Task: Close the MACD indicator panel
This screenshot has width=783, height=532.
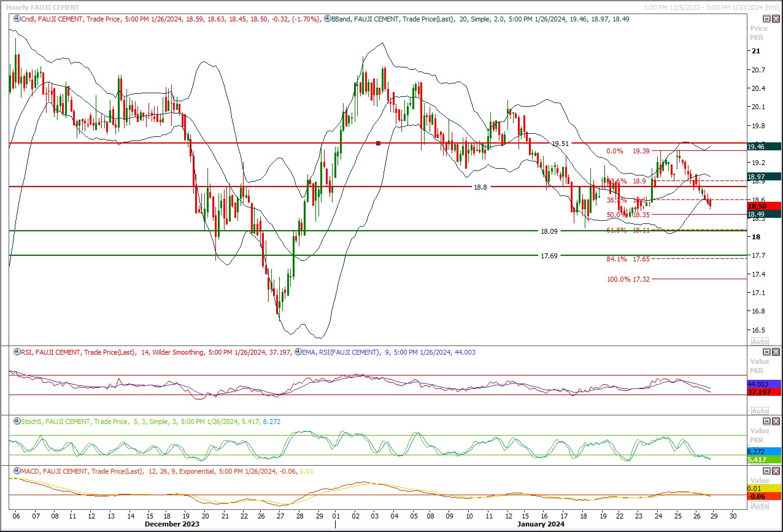Action: pos(776,471)
